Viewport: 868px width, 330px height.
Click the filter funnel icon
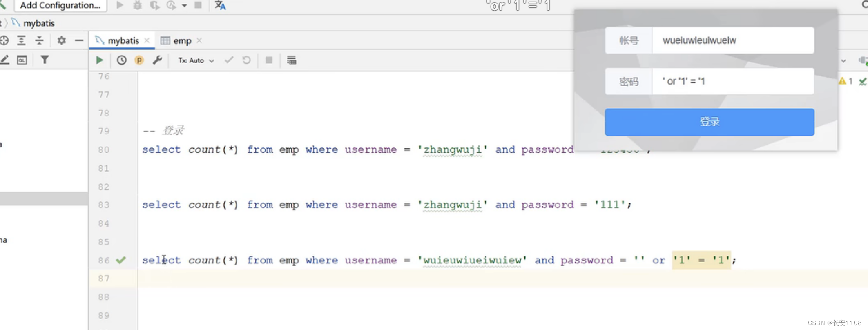45,60
